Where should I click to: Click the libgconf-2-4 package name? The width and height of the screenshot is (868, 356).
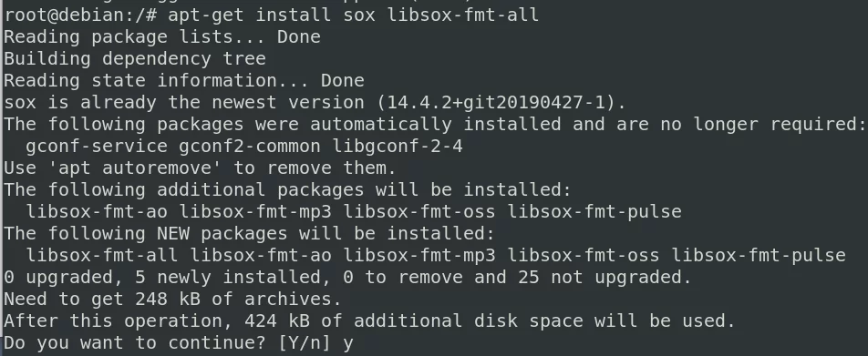point(398,146)
